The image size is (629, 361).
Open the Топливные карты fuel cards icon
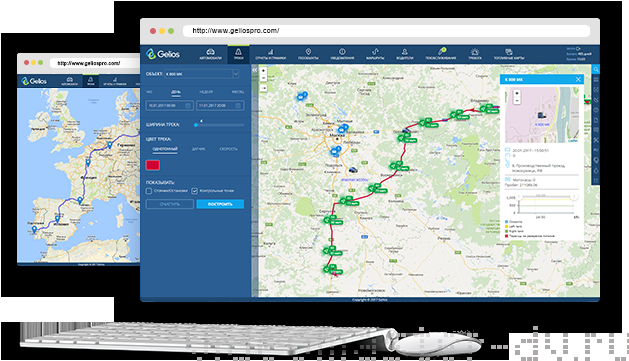coord(509,52)
